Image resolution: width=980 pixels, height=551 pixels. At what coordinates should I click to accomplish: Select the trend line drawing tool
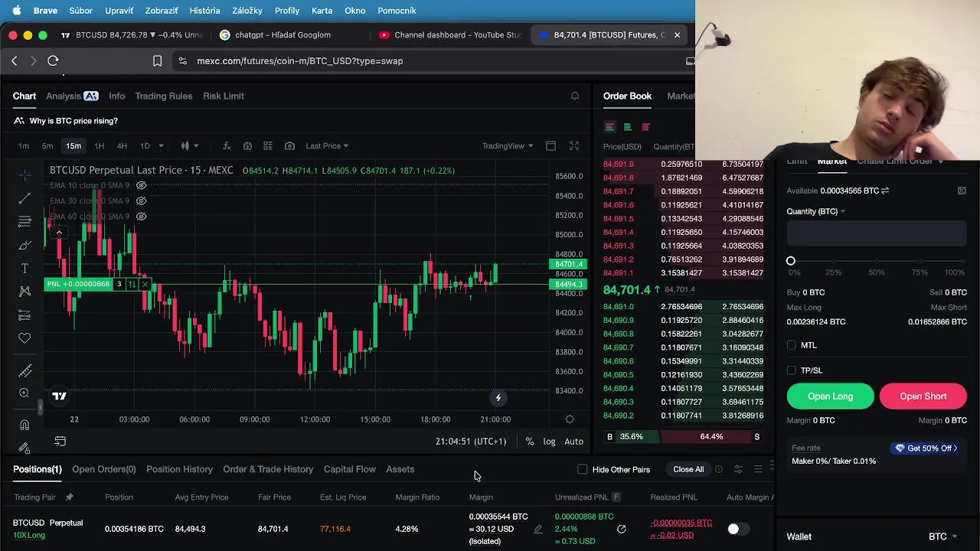pyautogui.click(x=24, y=198)
